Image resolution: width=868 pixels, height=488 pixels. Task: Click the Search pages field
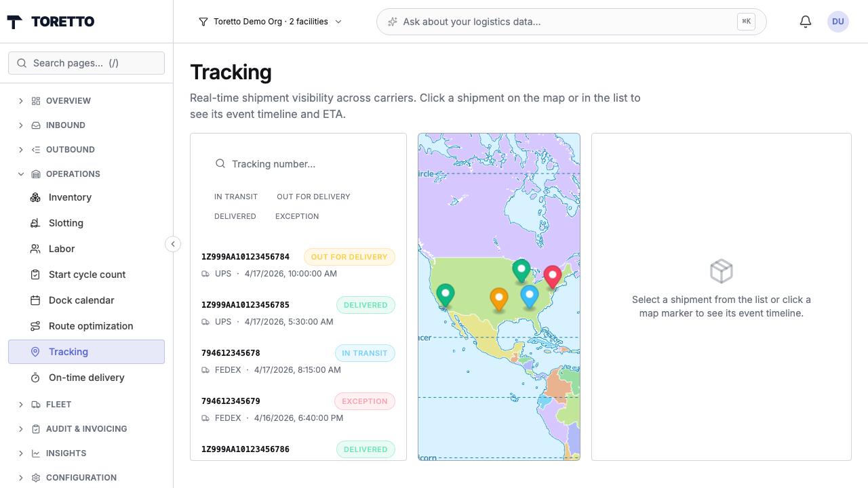86,63
